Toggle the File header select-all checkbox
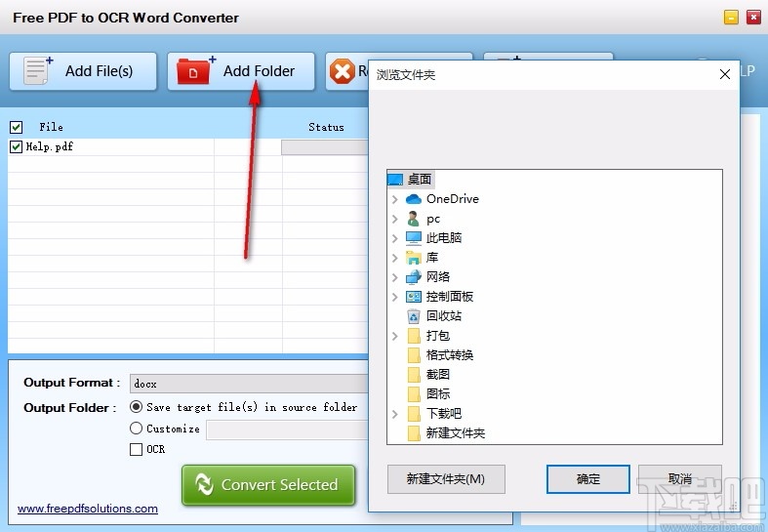 [16, 127]
